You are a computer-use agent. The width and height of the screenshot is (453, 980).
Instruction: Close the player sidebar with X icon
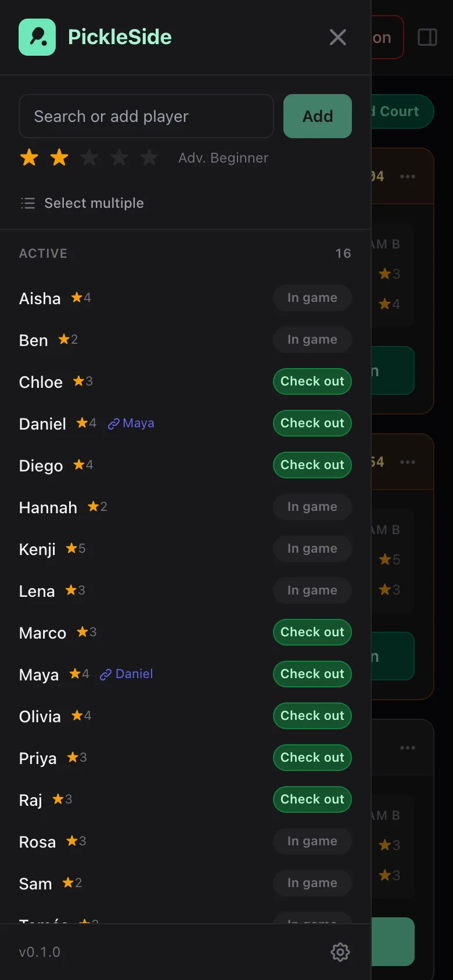click(x=338, y=37)
